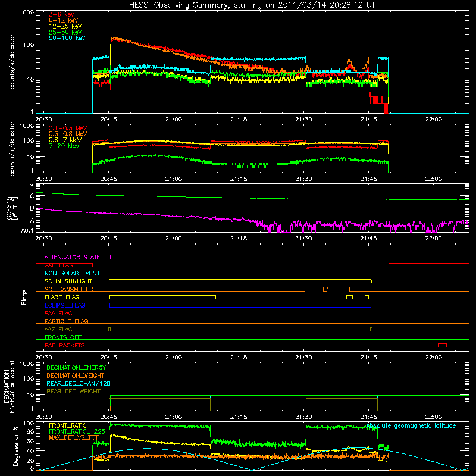Click the REAR_DEC_WEIGHT legend label
476x476 pixels.
73,392
